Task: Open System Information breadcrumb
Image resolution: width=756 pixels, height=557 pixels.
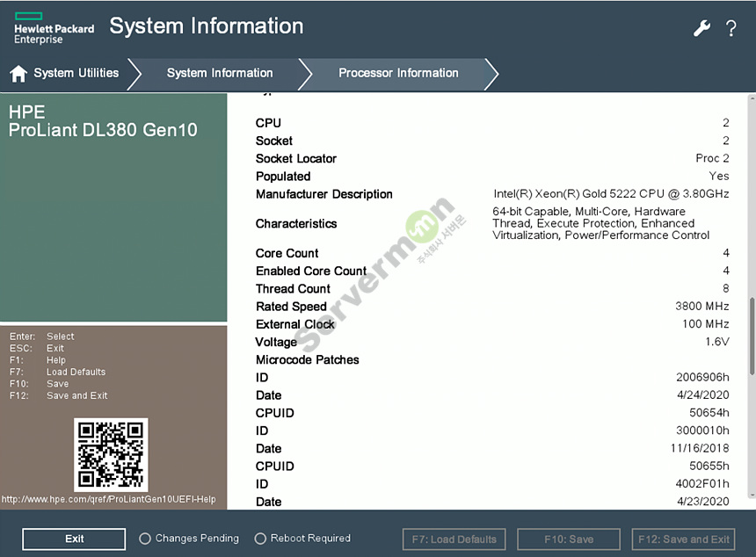Action: tap(220, 73)
